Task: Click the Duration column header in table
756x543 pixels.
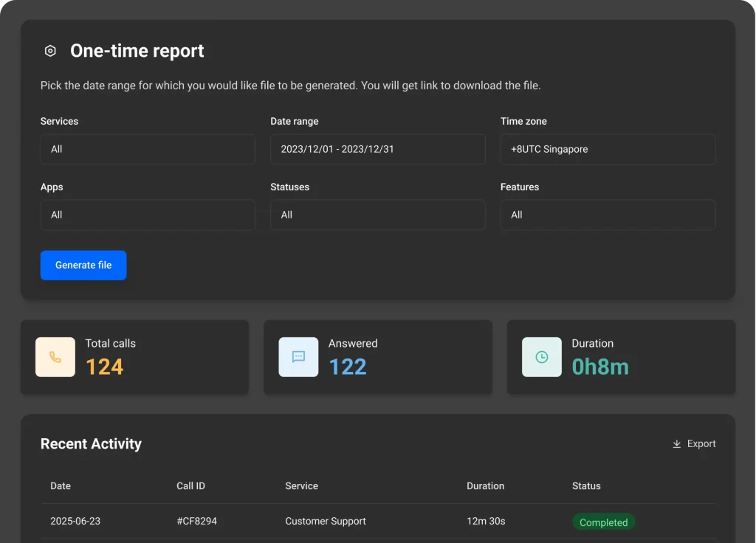Action: pyautogui.click(x=485, y=486)
